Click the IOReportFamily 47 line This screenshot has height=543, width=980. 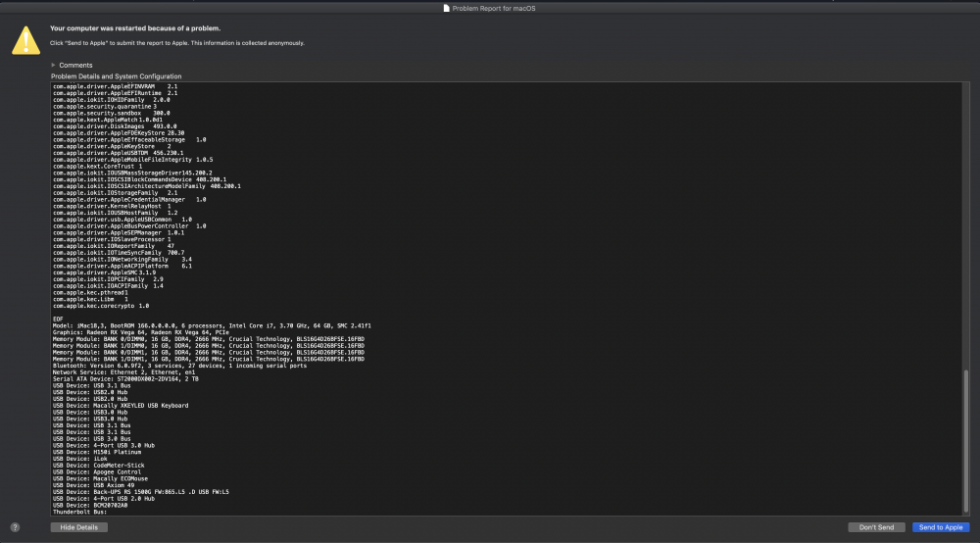(114, 246)
